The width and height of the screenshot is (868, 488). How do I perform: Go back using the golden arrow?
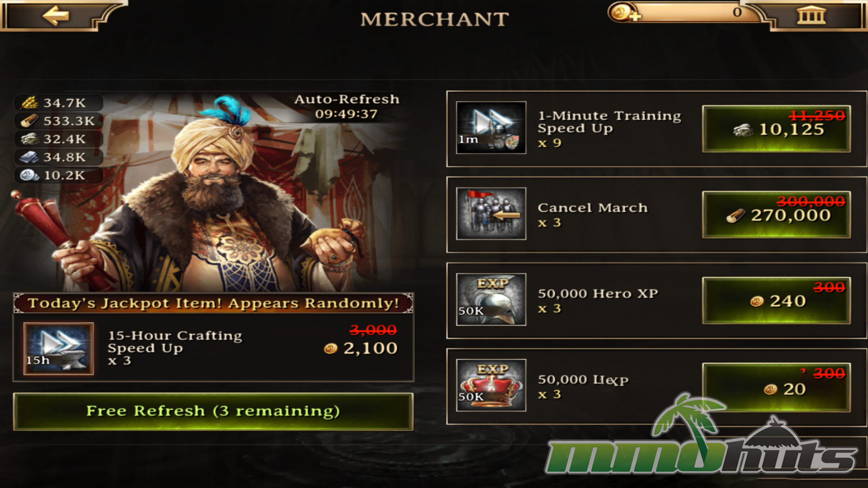coord(56,16)
